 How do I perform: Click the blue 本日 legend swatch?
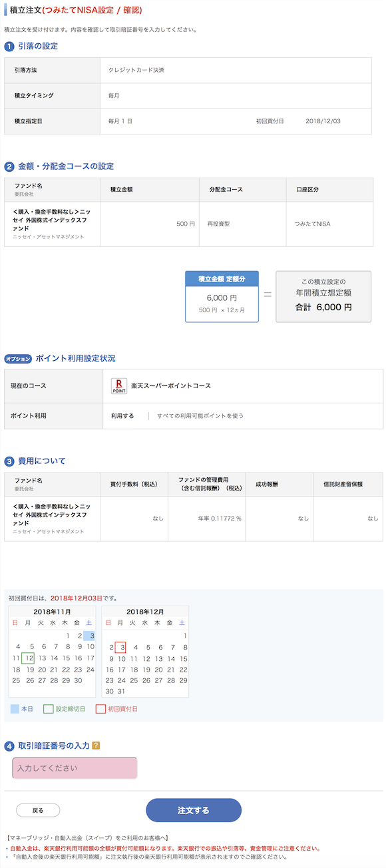[x=15, y=709]
